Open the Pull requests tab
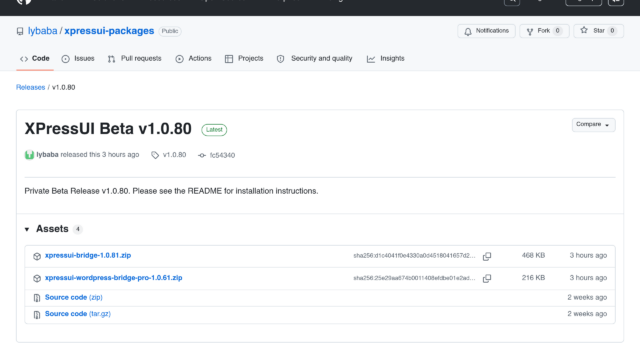This screenshot has height=360, width=640. pyautogui.click(x=135, y=59)
